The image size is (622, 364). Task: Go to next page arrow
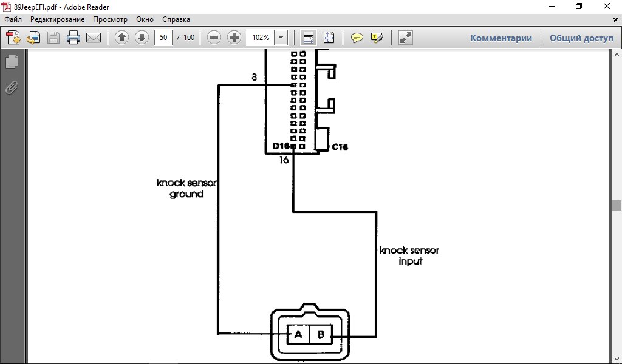142,38
